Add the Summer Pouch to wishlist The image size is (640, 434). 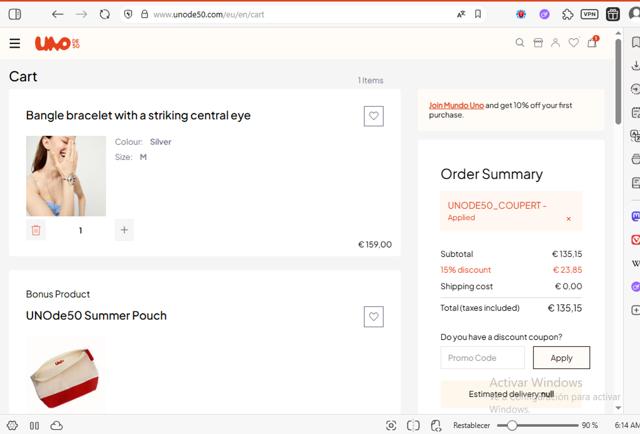(373, 316)
